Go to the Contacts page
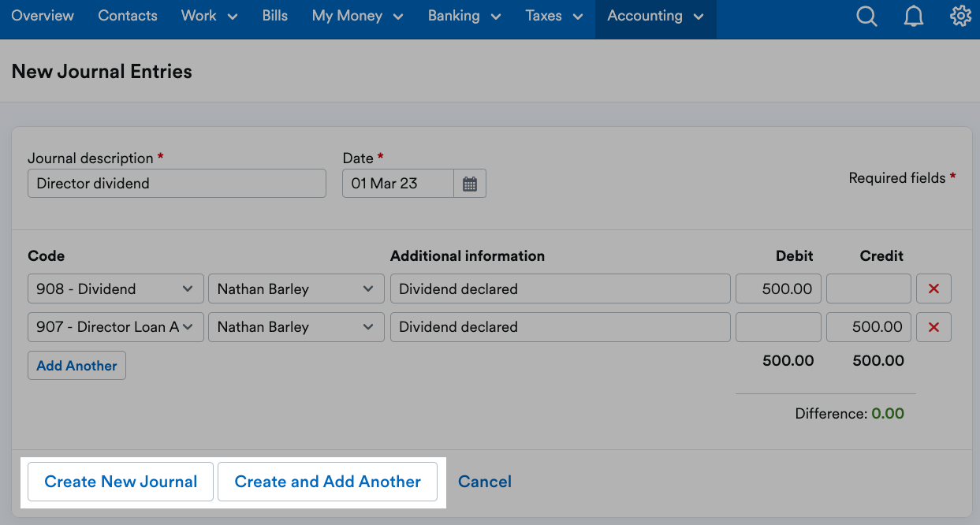The image size is (980, 525). 128,16
